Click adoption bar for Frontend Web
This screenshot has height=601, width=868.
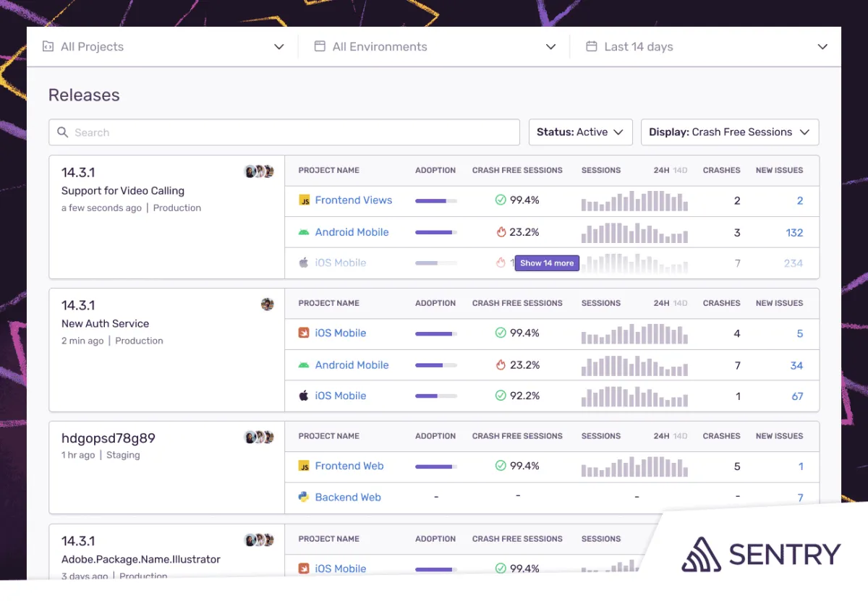pos(436,466)
